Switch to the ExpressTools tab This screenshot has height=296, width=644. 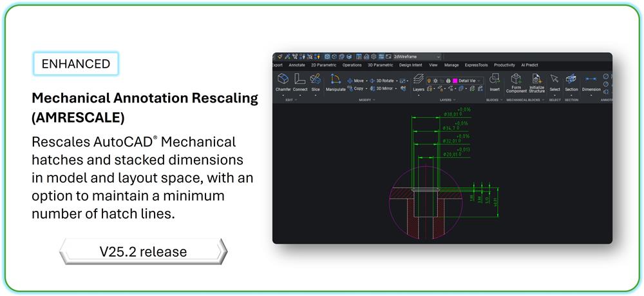tap(477, 65)
